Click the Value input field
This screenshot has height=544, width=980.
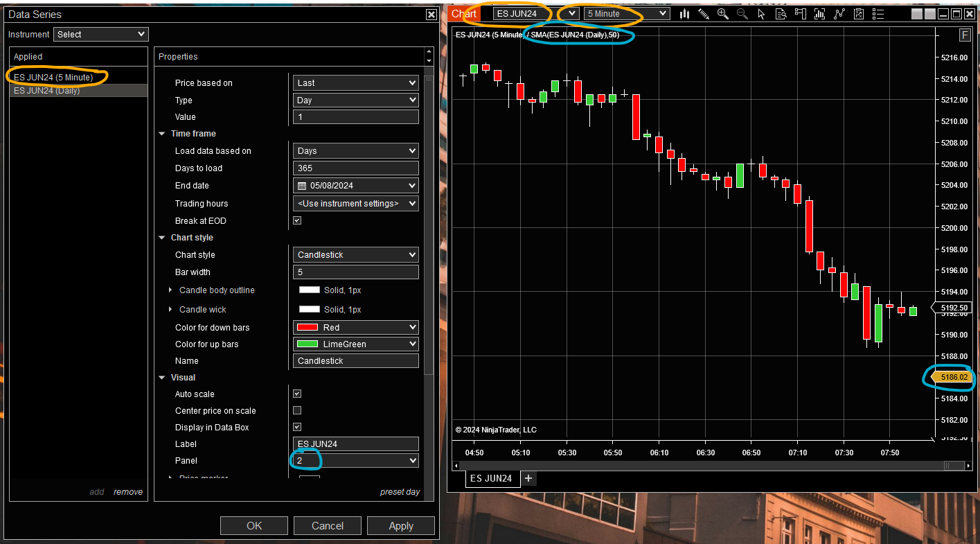click(x=356, y=117)
